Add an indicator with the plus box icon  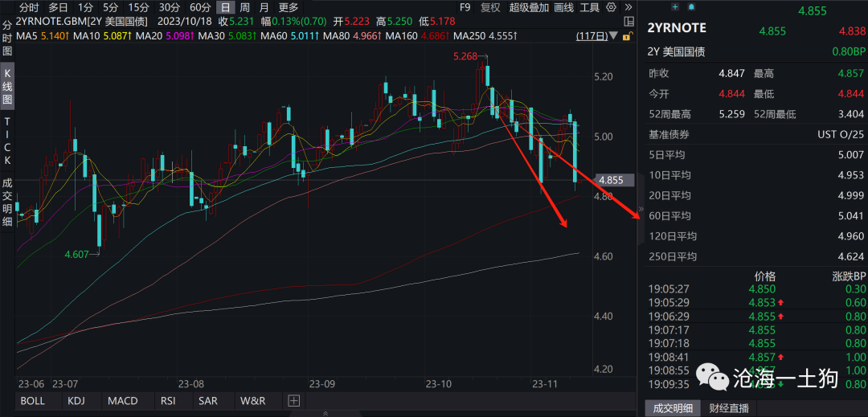click(293, 400)
